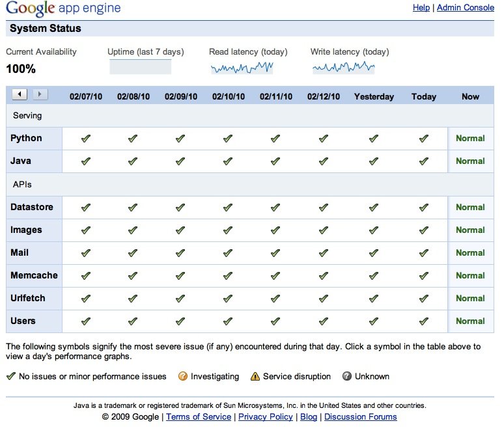The width and height of the screenshot is (504, 432).
Task: Open Mail checkmark for 02/11/10
Action: tap(275, 253)
